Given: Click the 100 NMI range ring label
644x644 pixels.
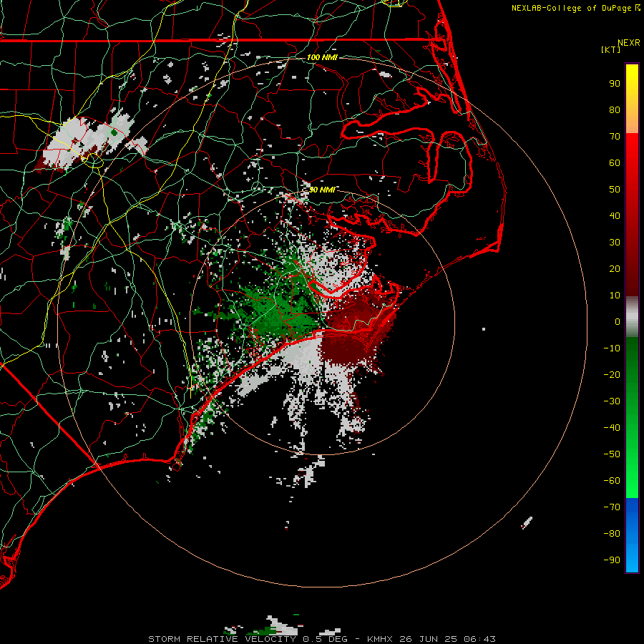Looking at the screenshot, I should [x=322, y=57].
